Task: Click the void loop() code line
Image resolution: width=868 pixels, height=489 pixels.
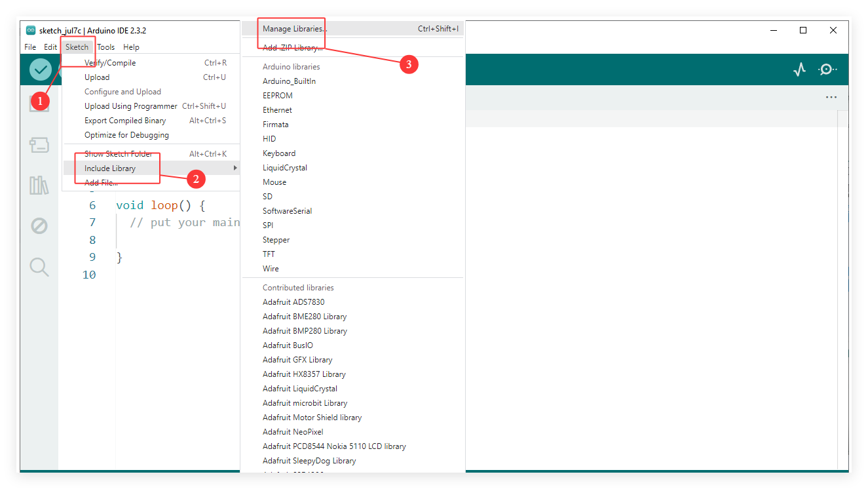Action: (160, 205)
